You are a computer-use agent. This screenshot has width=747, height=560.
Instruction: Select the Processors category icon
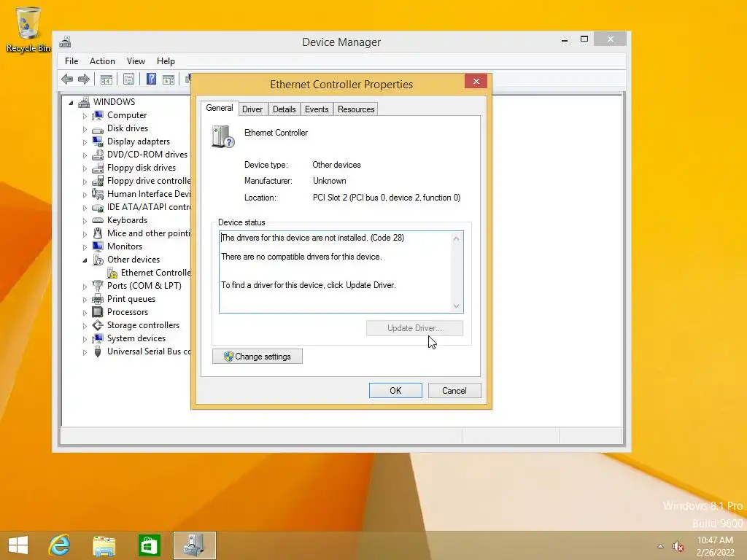(x=98, y=312)
